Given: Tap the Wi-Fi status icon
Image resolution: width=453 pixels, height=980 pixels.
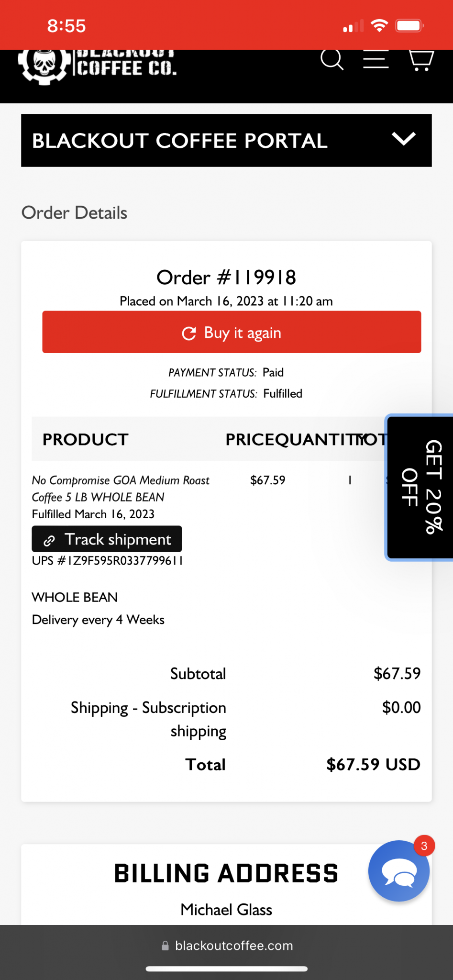Looking at the screenshot, I should 379,25.
